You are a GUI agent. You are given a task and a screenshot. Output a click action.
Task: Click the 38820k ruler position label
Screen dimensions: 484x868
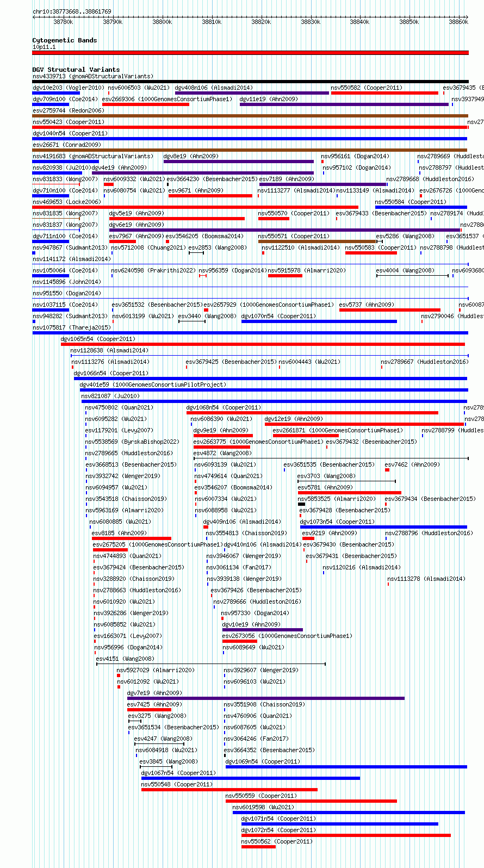click(261, 22)
